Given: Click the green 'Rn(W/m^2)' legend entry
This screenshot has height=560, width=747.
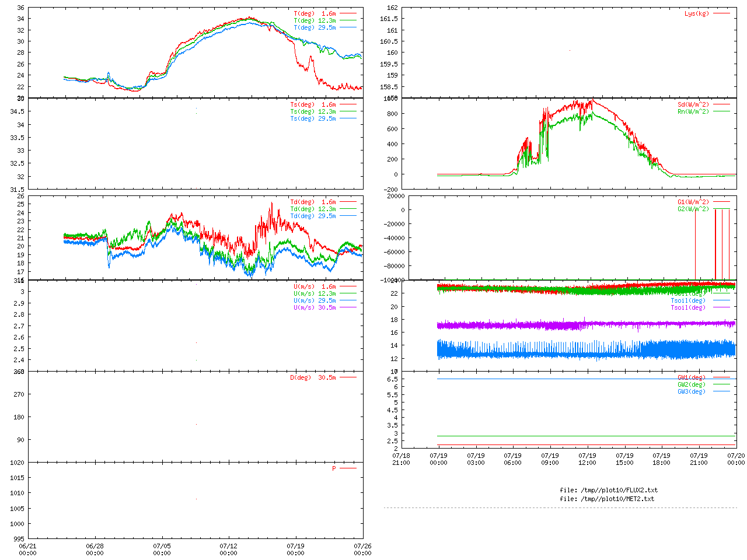Looking at the screenshot, I should (703, 111).
